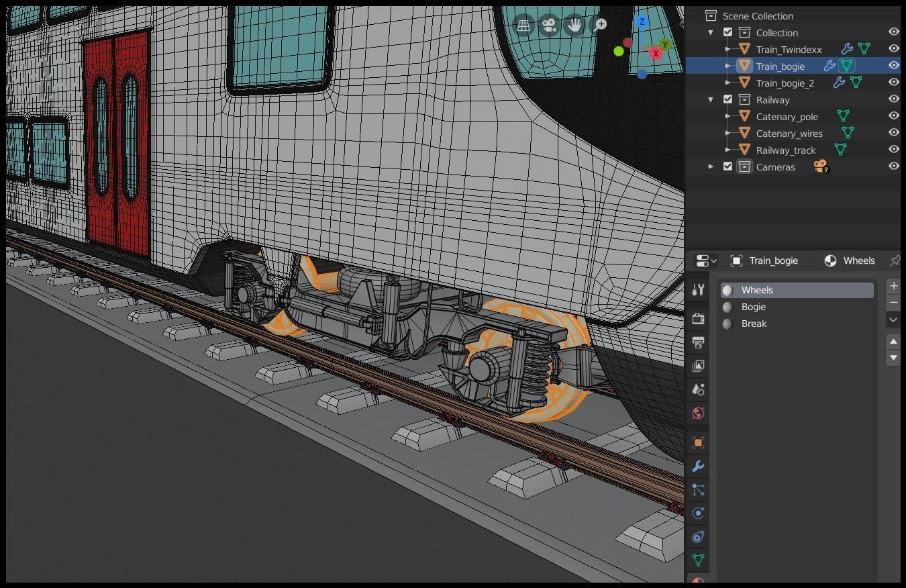Open the Object Constraint properties tab
This screenshot has height=588, width=906.
point(698,537)
